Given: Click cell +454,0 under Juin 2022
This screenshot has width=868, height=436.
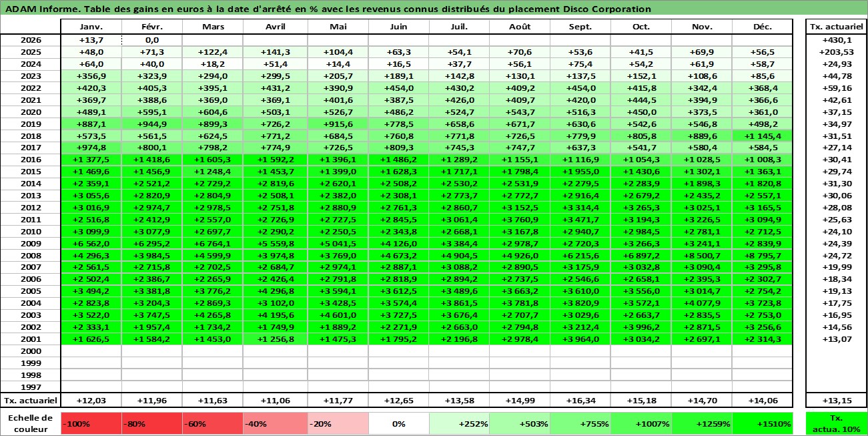Looking at the screenshot, I should click(398, 88).
